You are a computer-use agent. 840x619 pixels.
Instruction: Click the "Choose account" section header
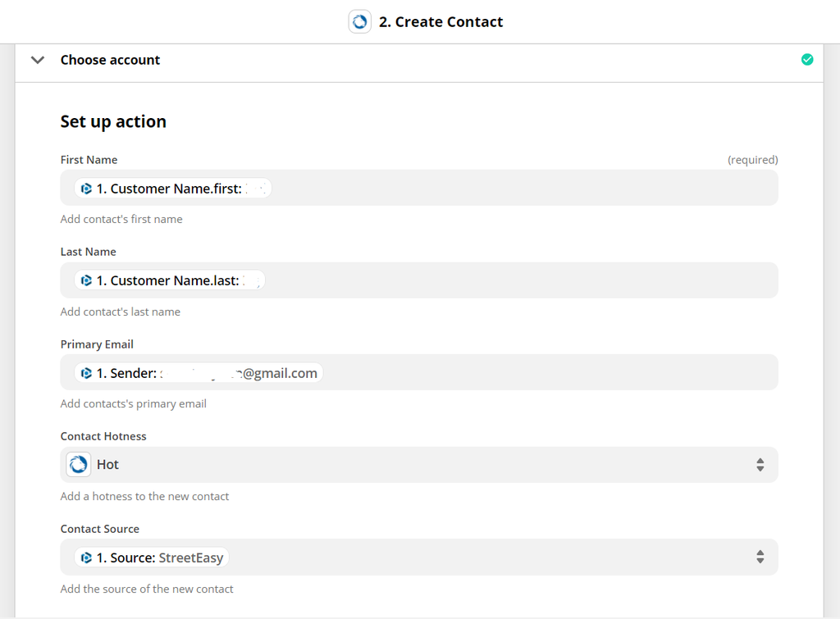(110, 59)
